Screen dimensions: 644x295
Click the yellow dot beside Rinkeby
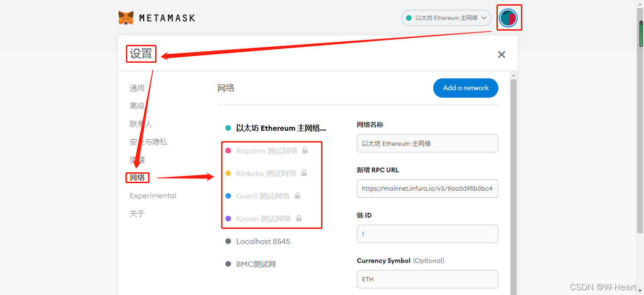[228, 173]
